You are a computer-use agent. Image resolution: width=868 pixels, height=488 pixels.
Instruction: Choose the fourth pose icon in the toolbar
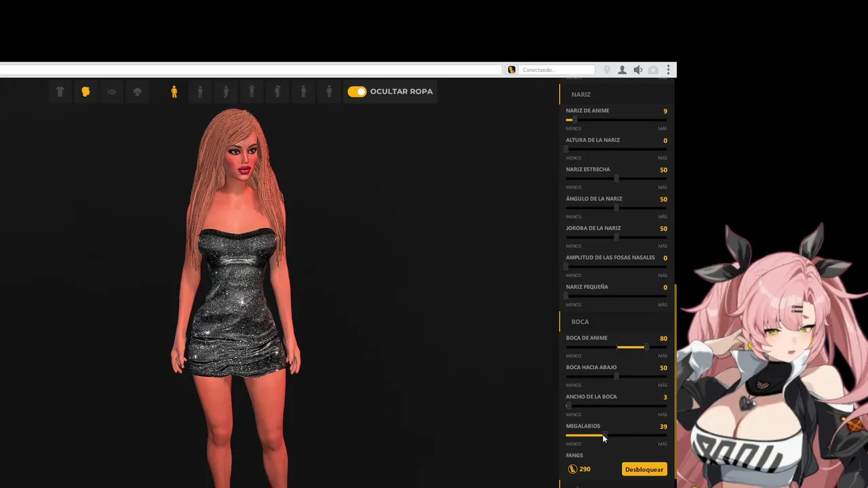pyautogui.click(x=252, y=91)
